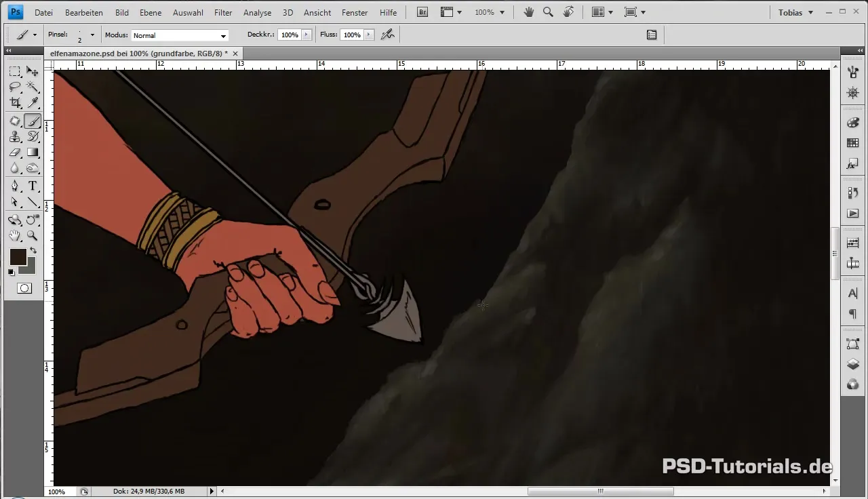Select the Path Selection tool
This screenshot has height=499, width=868.
tap(15, 202)
